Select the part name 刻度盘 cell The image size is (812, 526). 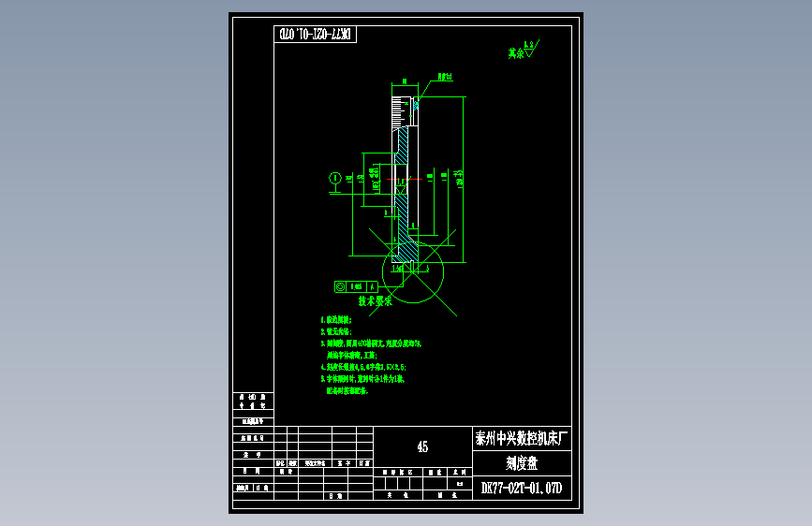(522, 463)
